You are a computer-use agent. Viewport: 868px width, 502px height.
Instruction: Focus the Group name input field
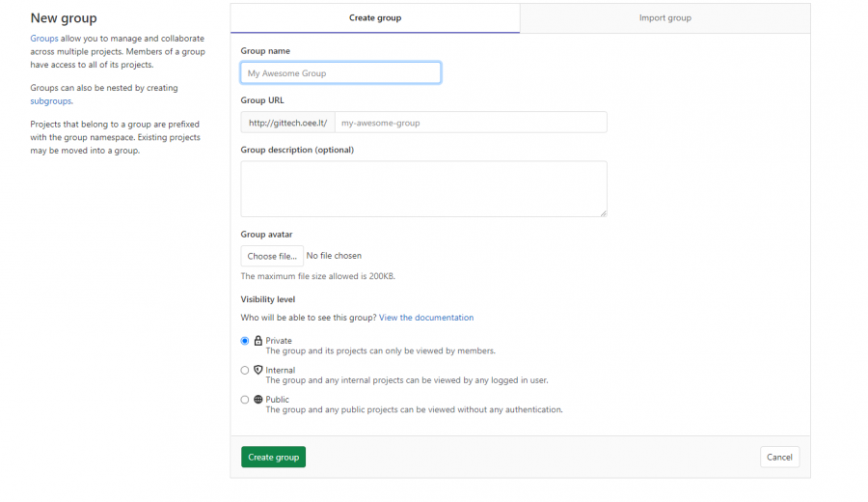pyautogui.click(x=341, y=73)
